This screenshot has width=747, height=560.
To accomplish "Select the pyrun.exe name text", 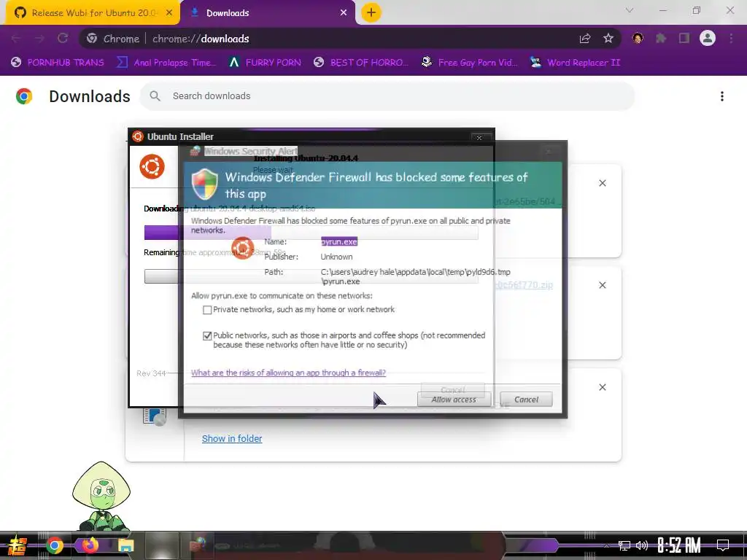I will (x=339, y=241).
